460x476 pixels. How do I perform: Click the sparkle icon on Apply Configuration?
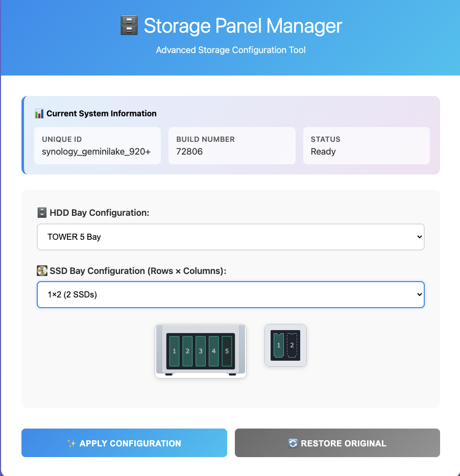click(71, 443)
